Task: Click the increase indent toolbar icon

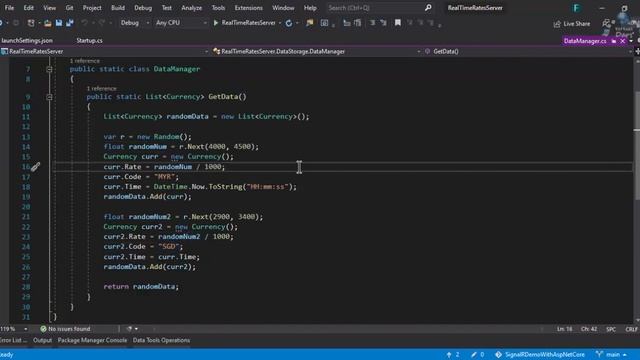Action: pyautogui.click(x=358, y=23)
